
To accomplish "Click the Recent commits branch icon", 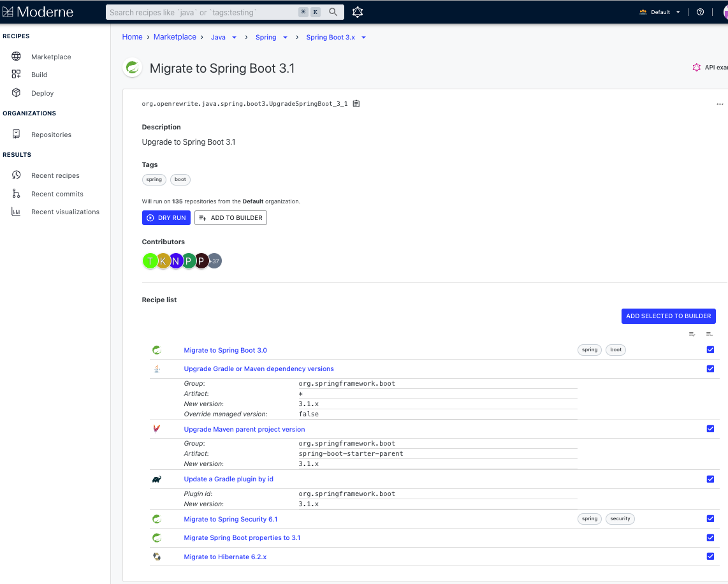I will (x=16, y=194).
